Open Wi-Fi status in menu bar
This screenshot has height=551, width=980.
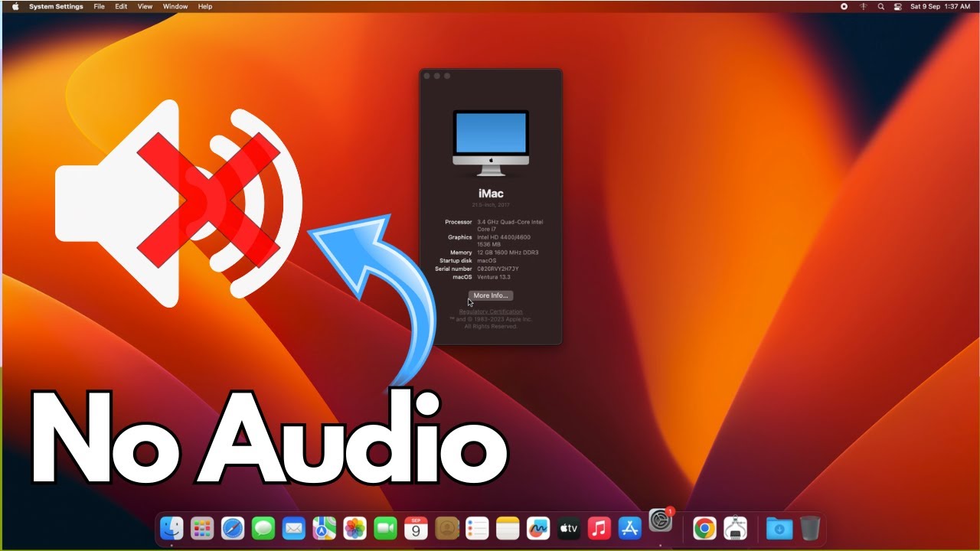tap(863, 6)
